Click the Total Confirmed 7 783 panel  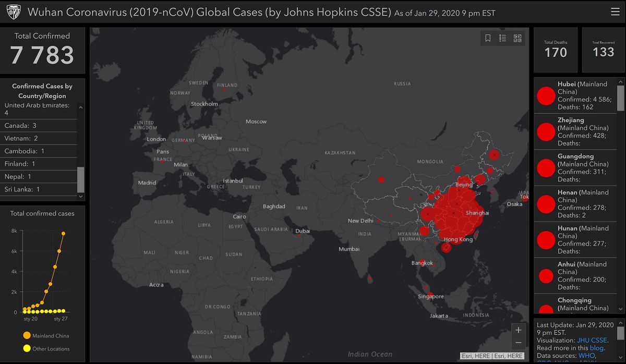(42, 51)
